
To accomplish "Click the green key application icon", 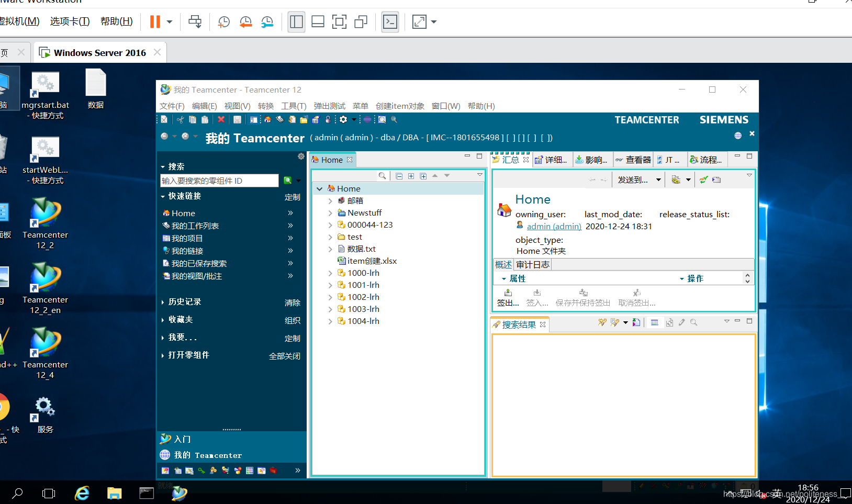I will click(201, 471).
